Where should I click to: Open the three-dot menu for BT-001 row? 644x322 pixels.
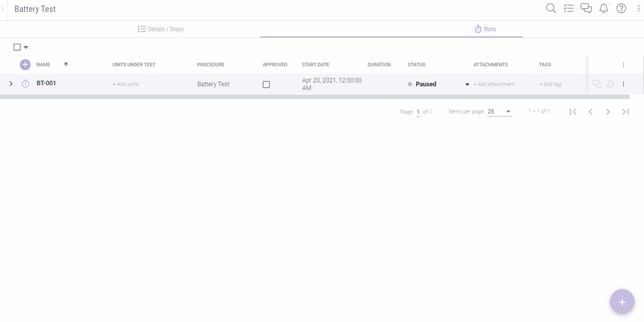point(623,84)
